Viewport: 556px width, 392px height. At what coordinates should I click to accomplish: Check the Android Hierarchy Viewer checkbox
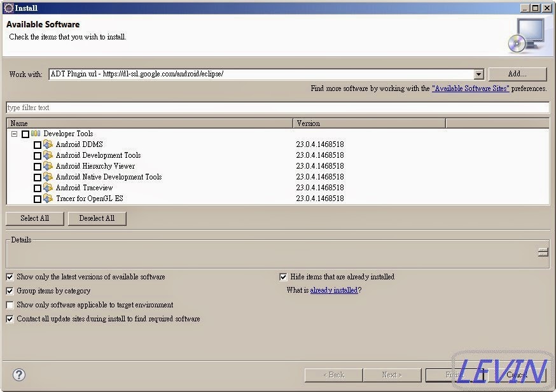coord(38,166)
